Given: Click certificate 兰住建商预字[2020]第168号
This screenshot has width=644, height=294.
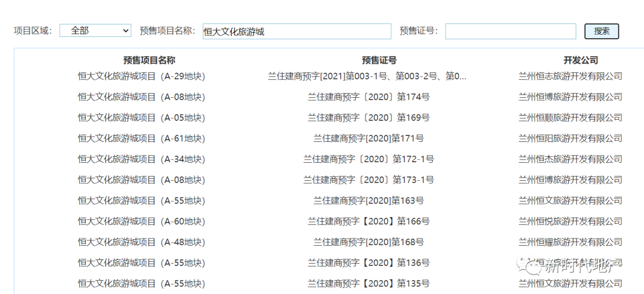Looking at the screenshot, I should click(369, 242).
